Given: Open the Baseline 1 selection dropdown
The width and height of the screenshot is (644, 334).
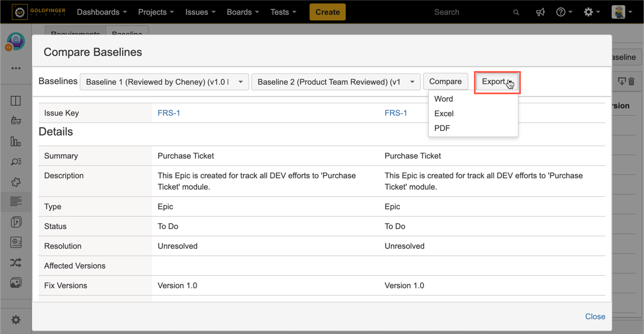Looking at the screenshot, I should [x=164, y=82].
